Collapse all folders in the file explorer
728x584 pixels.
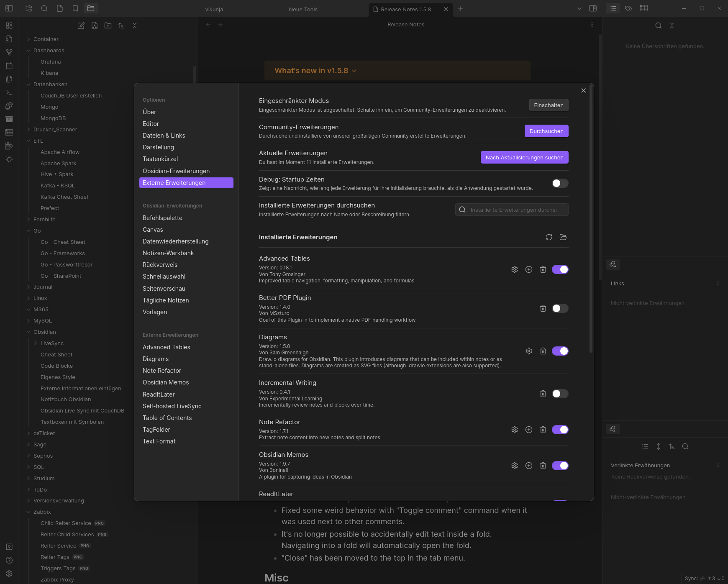click(x=135, y=26)
